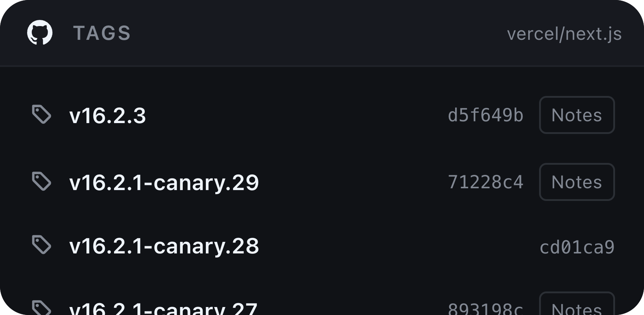Open the v16.2.1-canary.29 tag name
The image size is (644, 315).
point(164,183)
